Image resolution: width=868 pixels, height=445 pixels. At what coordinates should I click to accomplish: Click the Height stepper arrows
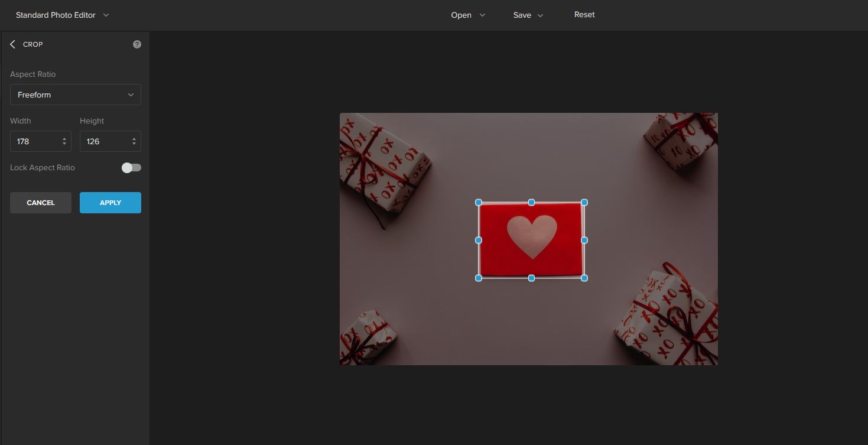(x=134, y=141)
